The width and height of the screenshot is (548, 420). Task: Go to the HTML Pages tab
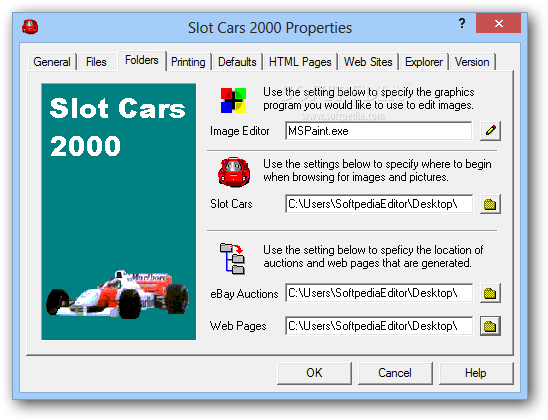pos(300,62)
